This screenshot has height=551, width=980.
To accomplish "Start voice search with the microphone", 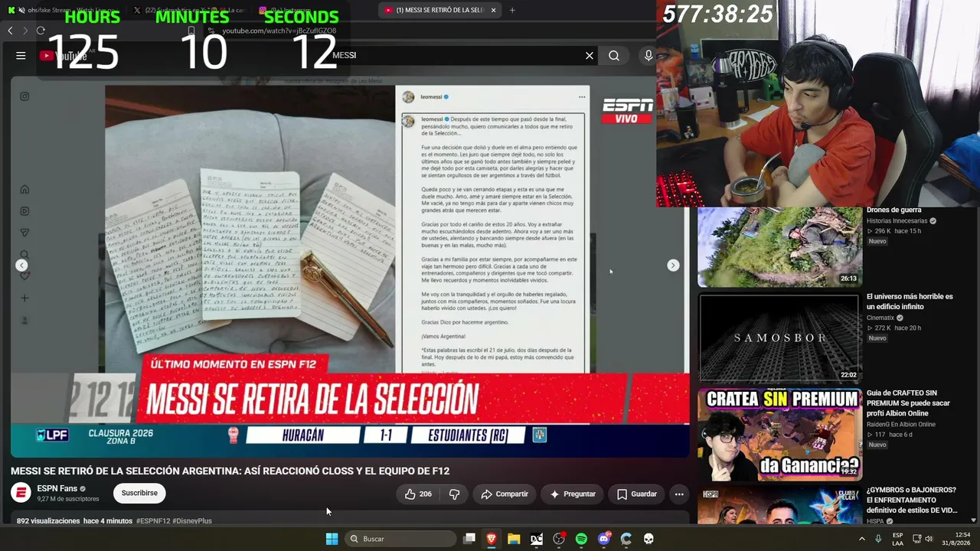I will coord(648,55).
